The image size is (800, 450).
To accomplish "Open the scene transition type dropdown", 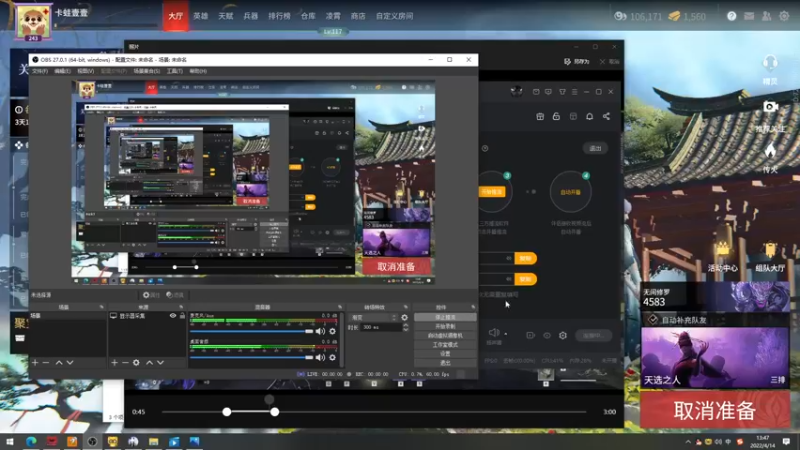I will [373, 317].
